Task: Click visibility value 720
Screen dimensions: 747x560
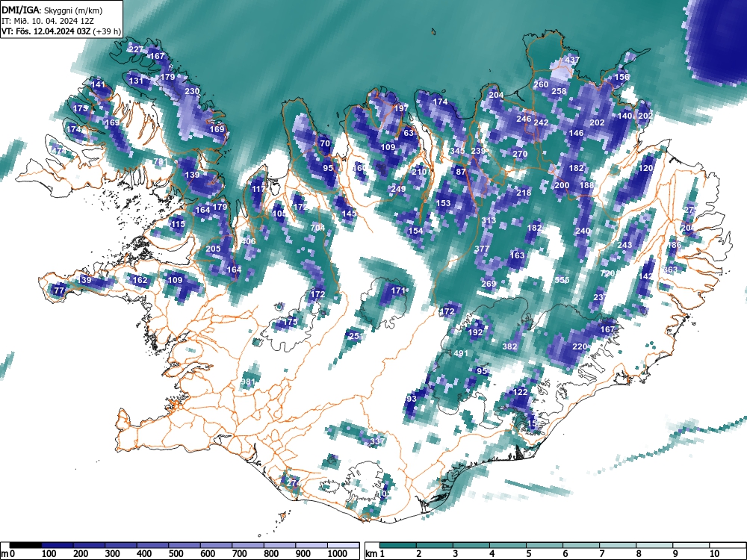Action: click(607, 273)
